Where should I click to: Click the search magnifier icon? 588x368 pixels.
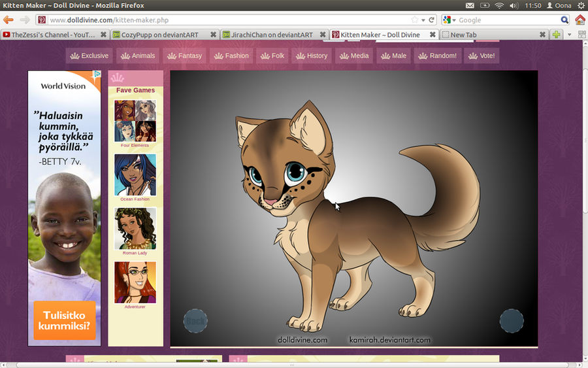click(564, 20)
